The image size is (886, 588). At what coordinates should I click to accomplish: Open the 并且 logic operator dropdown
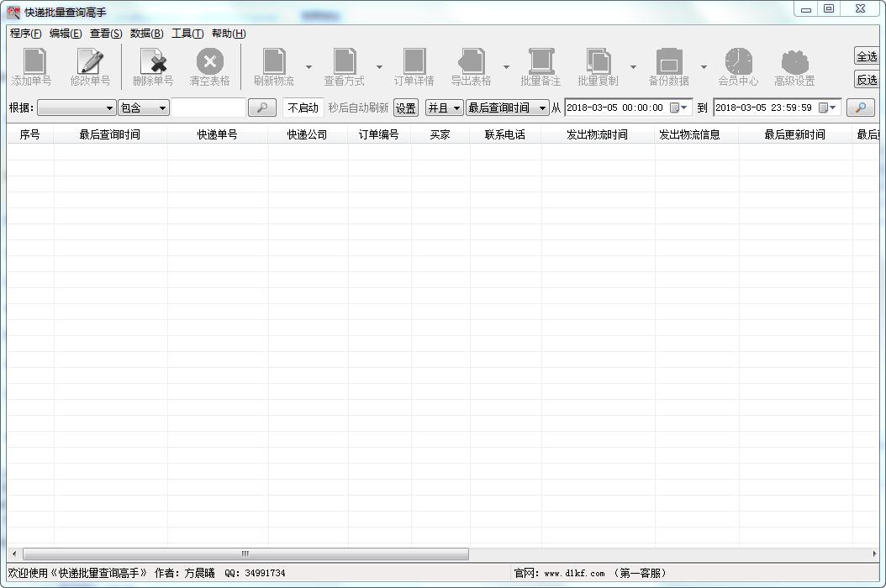click(445, 108)
